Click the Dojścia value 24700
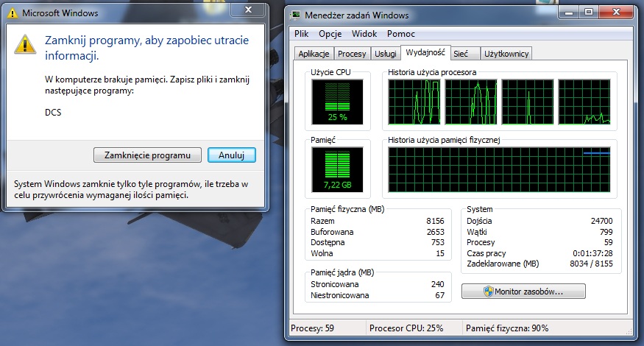The width and height of the screenshot is (644, 346). pos(602,221)
